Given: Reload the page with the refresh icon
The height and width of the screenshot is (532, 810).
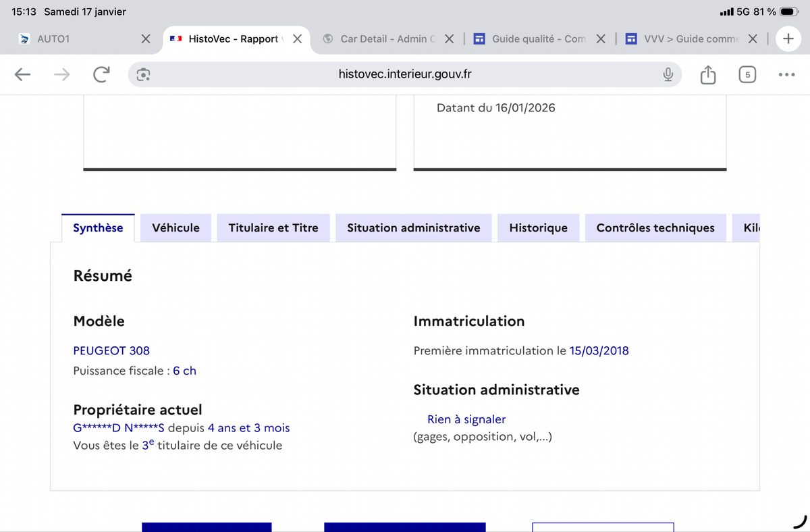Looking at the screenshot, I should 101,74.
